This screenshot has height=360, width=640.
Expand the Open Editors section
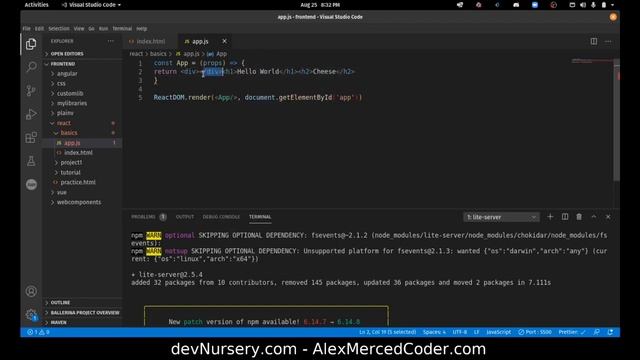pos(82,53)
